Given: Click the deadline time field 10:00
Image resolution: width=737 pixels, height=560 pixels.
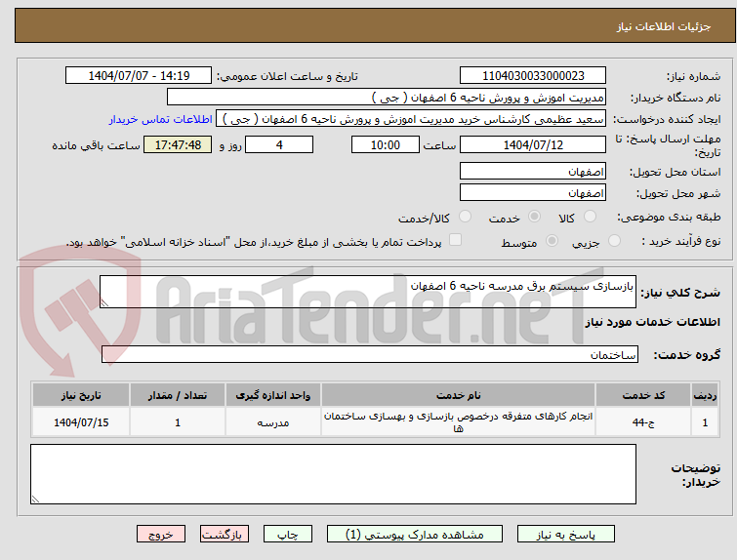Looking at the screenshot, I should point(386,144).
